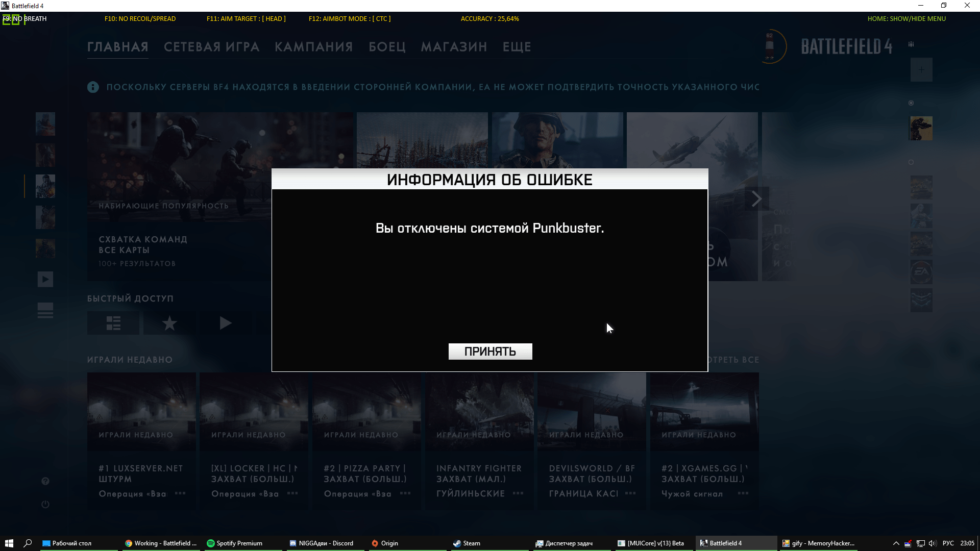980x551 pixels.
Task: Open Windows Start menu
Action: tap(9, 543)
